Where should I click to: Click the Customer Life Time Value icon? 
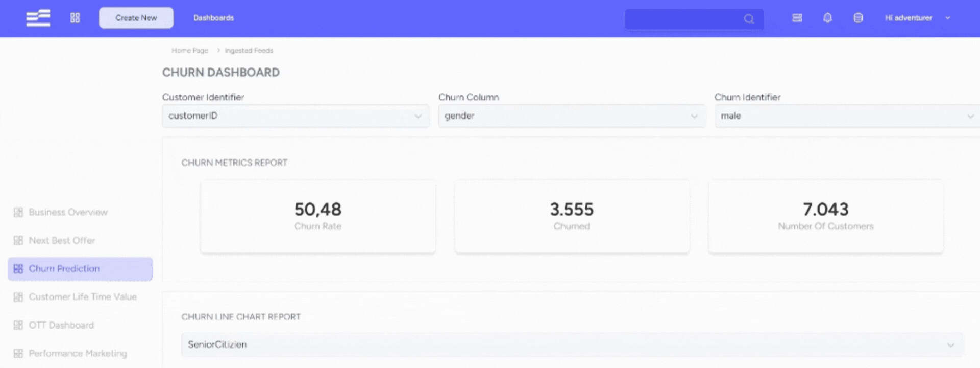18,297
